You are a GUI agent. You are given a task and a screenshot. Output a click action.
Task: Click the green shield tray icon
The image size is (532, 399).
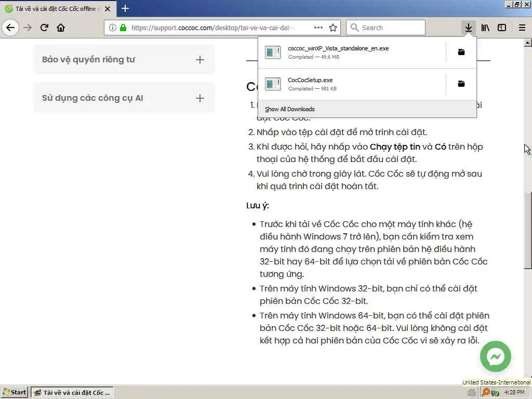coord(495,393)
